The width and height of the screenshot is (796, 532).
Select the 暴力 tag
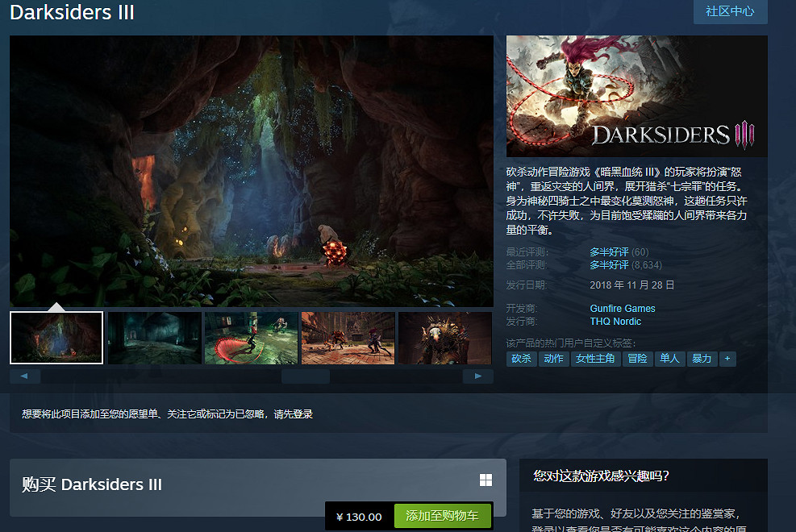point(702,359)
